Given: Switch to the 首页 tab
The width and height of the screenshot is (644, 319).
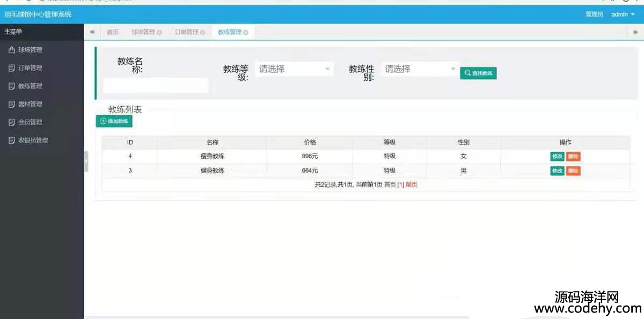Looking at the screenshot, I should point(113,32).
